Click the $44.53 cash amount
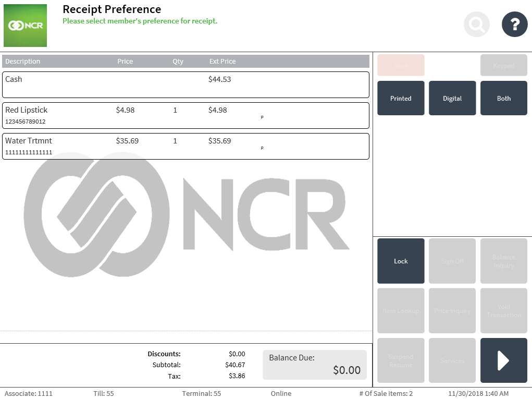532x399 pixels. [x=219, y=79]
